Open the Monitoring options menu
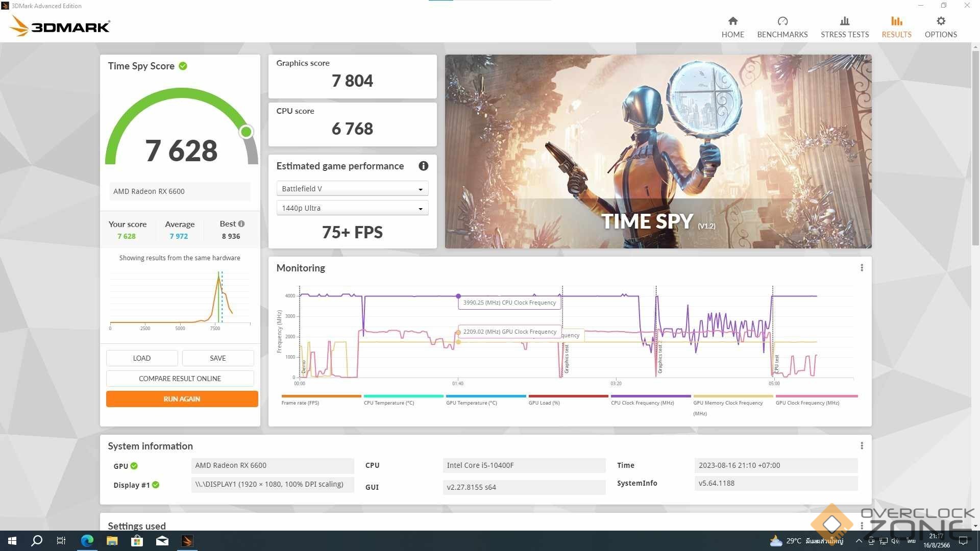 click(862, 268)
